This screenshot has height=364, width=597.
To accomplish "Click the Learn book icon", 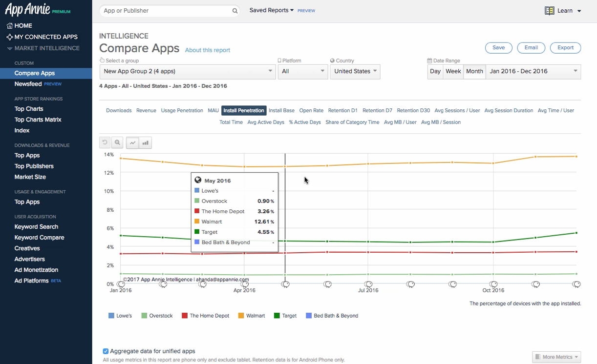I will coord(549,11).
